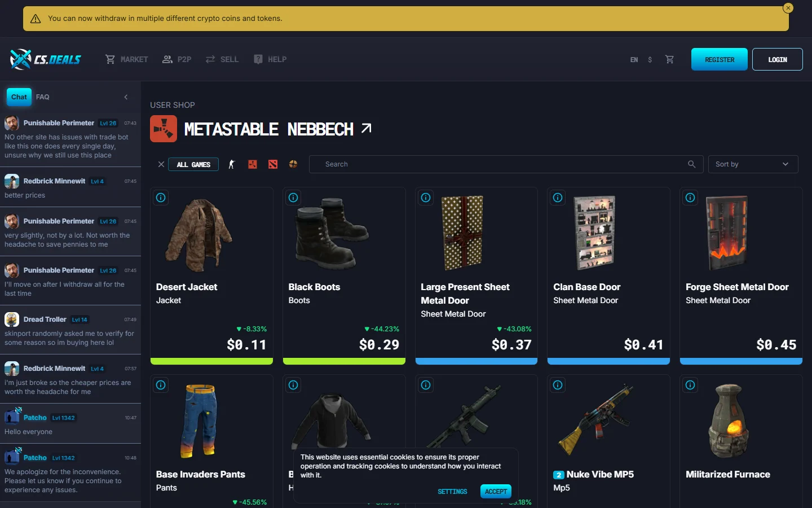This screenshot has height=508, width=812.
Task: Filter by Dota 2 game icon
Action: pos(273,164)
